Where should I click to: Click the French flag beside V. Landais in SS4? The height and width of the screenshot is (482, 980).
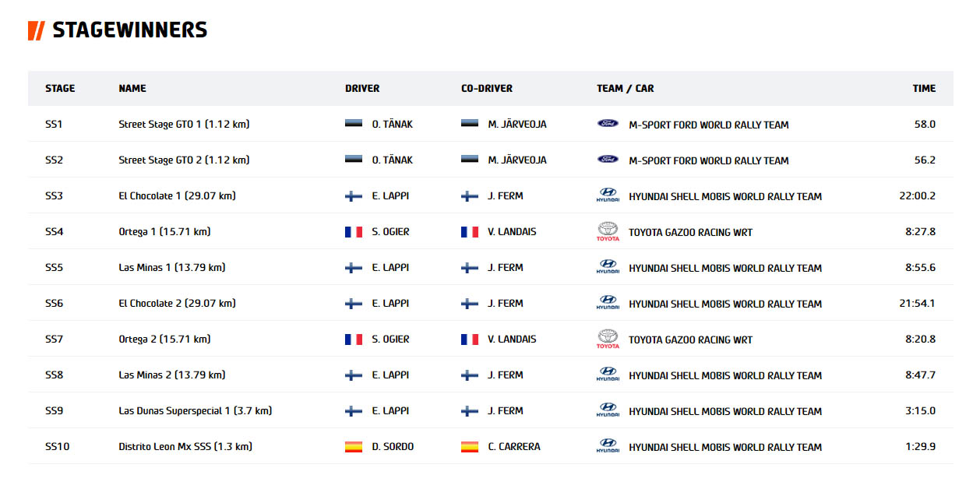click(x=470, y=231)
